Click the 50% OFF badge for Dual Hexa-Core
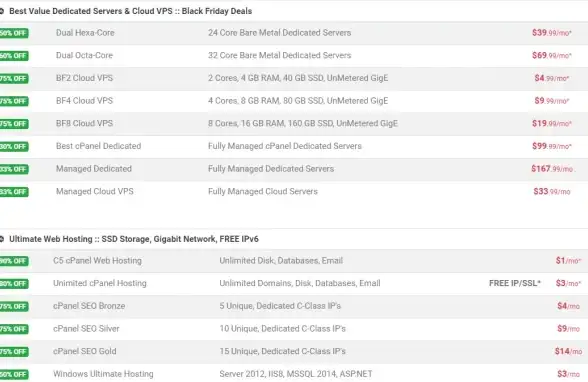This screenshot has width=588, height=382. point(14,33)
